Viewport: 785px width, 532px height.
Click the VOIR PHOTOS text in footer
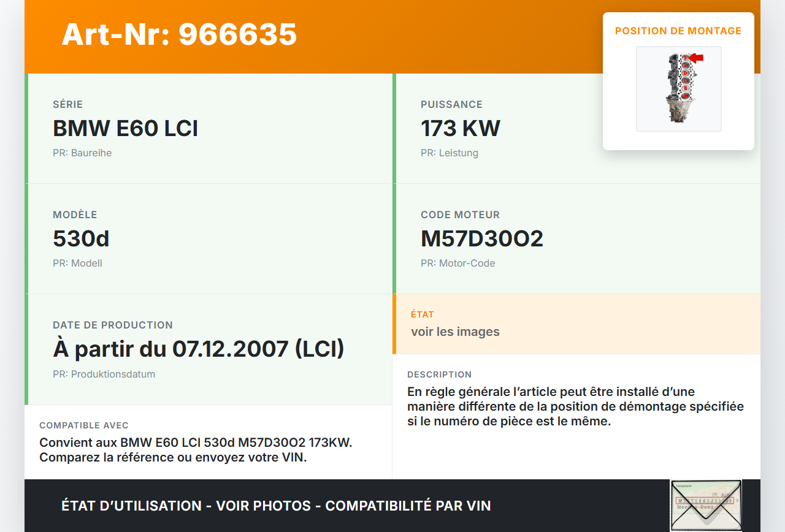263,506
